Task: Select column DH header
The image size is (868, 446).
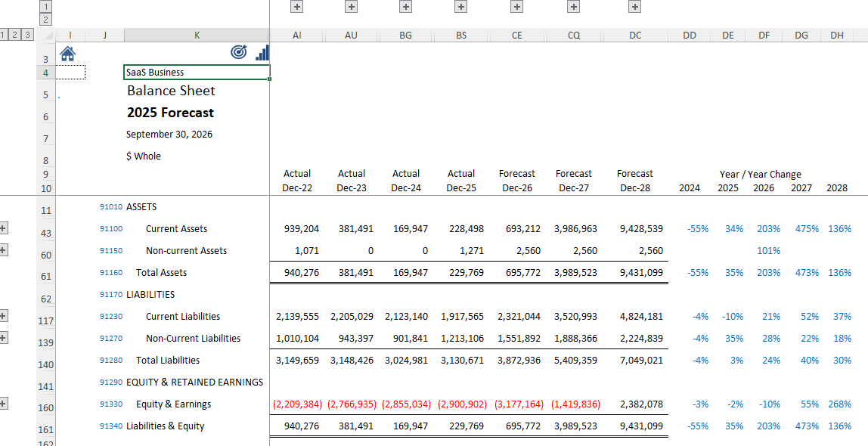Action: click(837, 36)
